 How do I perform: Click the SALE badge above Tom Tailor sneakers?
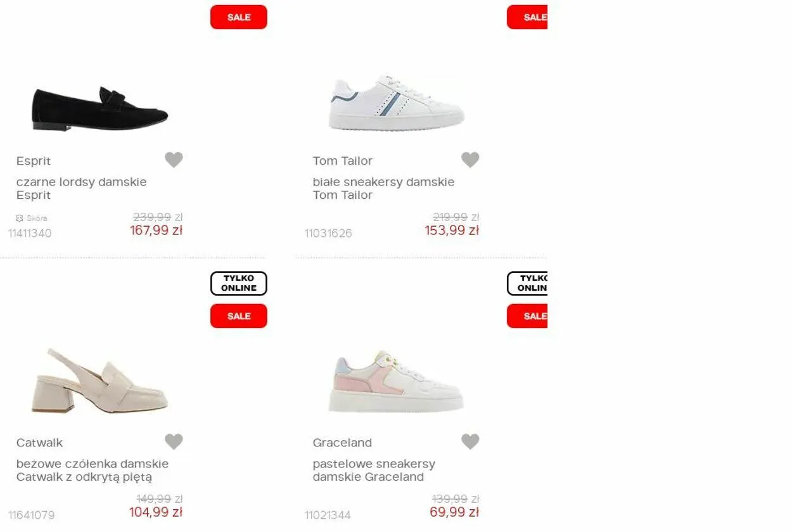click(527, 17)
